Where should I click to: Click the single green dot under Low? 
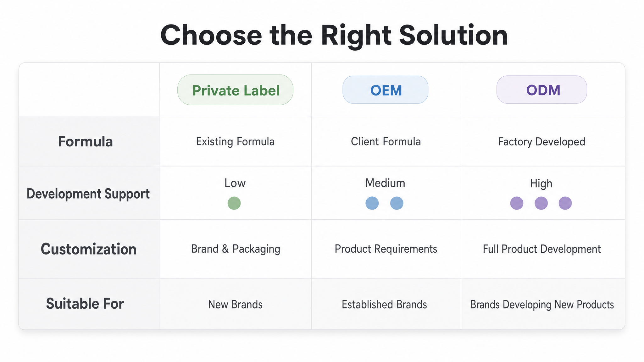[x=234, y=203]
